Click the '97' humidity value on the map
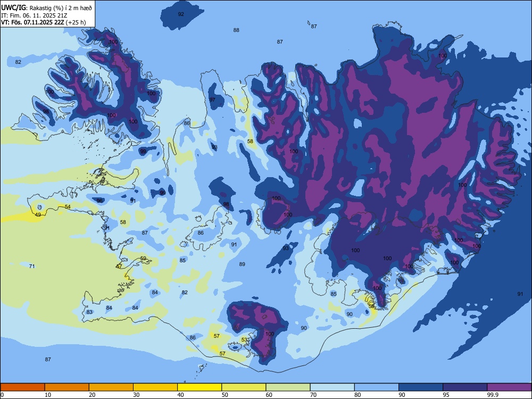 pos(212,99)
